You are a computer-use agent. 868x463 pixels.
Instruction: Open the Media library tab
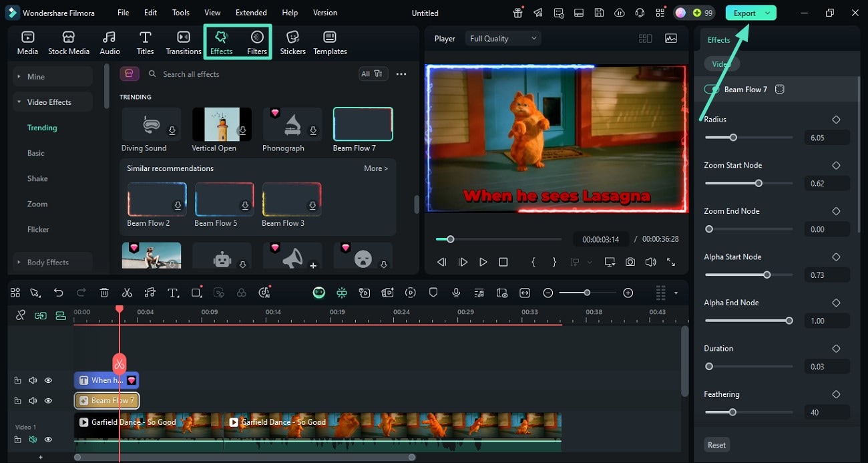coord(27,43)
